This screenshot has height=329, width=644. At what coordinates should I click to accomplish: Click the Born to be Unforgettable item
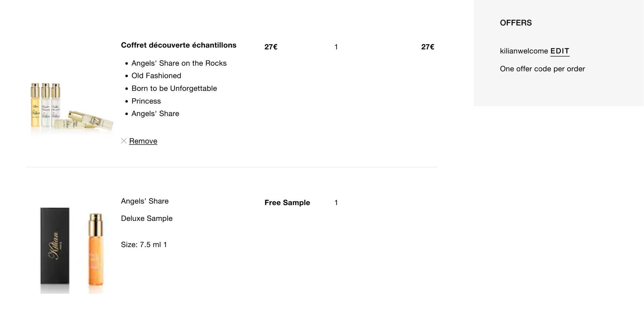(174, 88)
